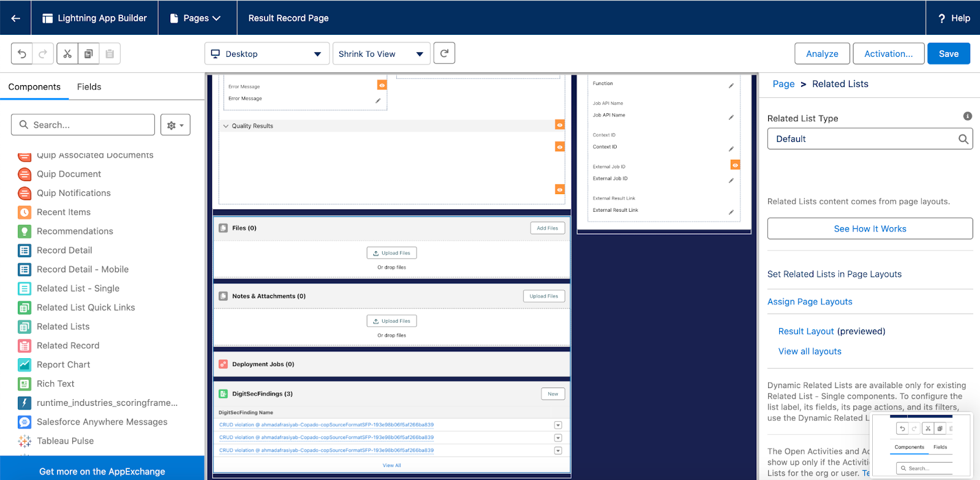
Task: Click the Quip Notifications component icon
Action: [x=24, y=193]
